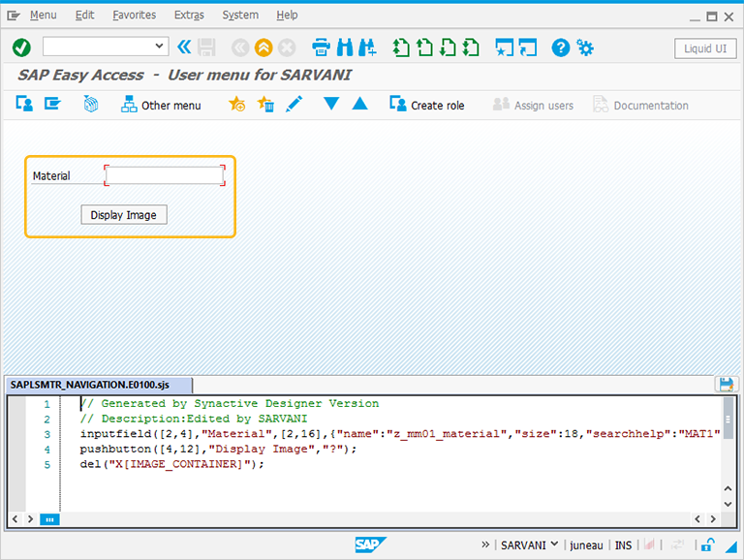Click the Generate Shortcut icon

point(528,47)
